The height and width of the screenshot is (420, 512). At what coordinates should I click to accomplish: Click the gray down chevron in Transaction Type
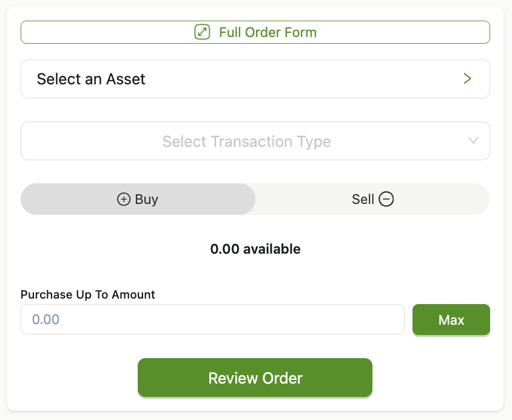[x=473, y=141]
